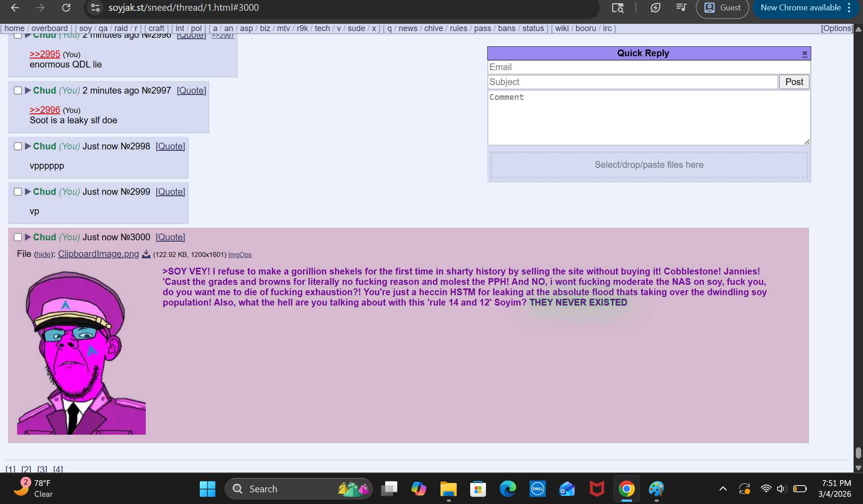Expand post menu arrow for №3000

click(28, 237)
